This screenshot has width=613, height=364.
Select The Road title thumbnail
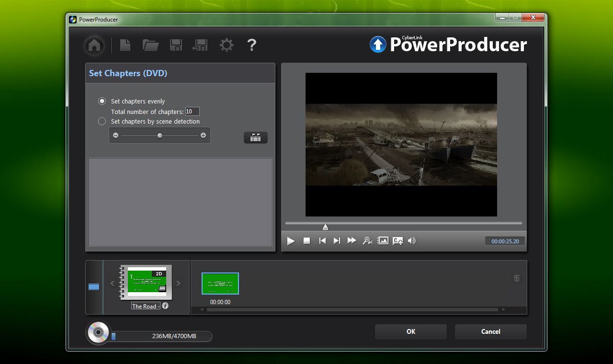point(146,282)
